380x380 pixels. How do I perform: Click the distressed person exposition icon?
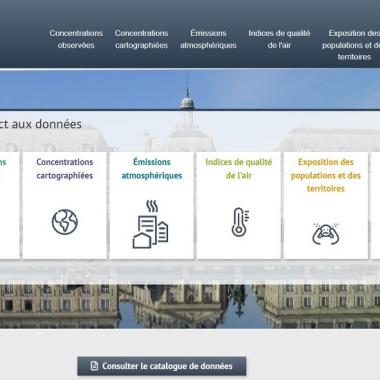click(x=325, y=234)
